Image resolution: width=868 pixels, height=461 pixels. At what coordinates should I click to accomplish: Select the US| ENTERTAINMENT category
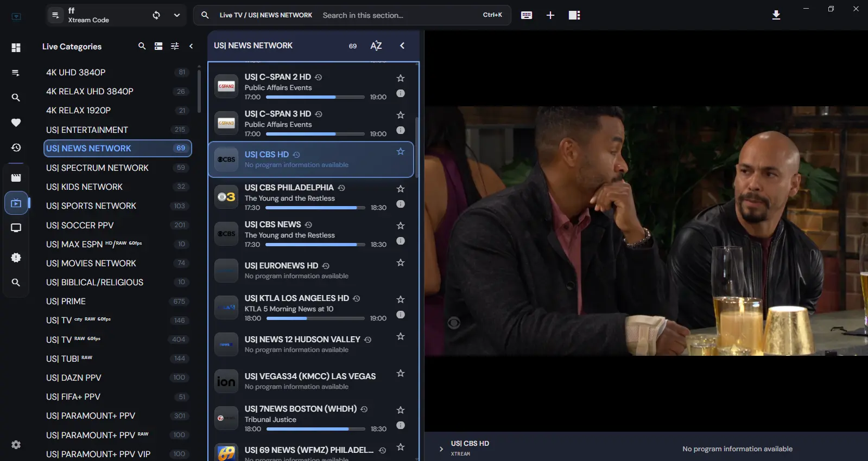117,130
